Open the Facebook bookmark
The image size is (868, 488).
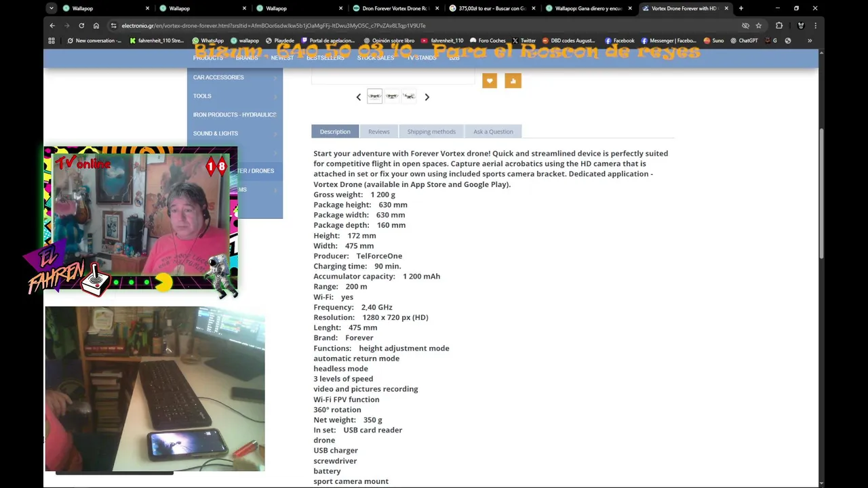(620, 41)
